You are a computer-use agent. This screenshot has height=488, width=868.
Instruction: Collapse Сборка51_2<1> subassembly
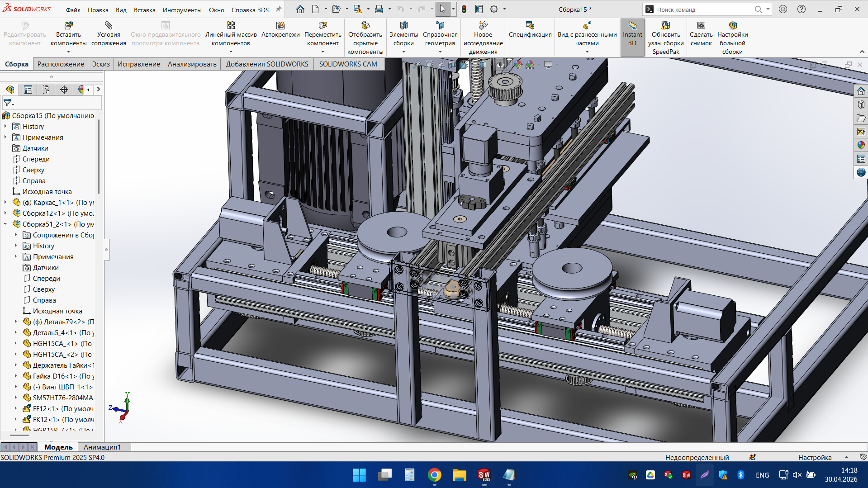click(x=5, y=224)
